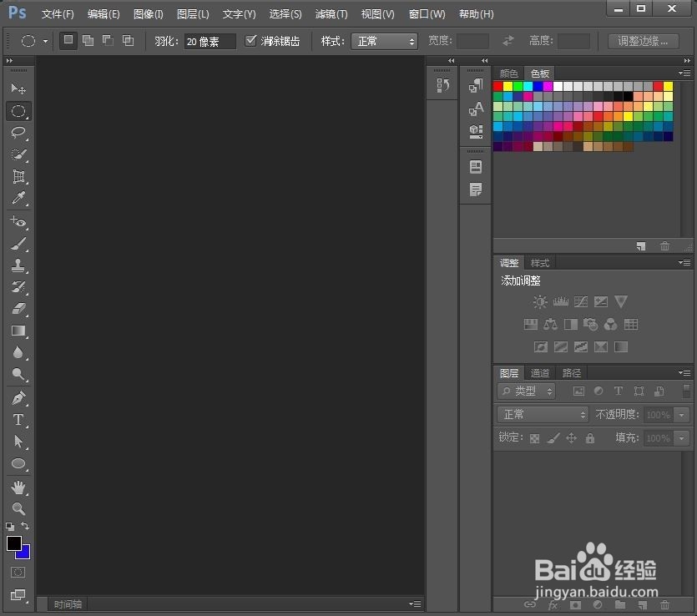Add a Color Balance adjustment
The image size is (697, 616).
(550, 325)
